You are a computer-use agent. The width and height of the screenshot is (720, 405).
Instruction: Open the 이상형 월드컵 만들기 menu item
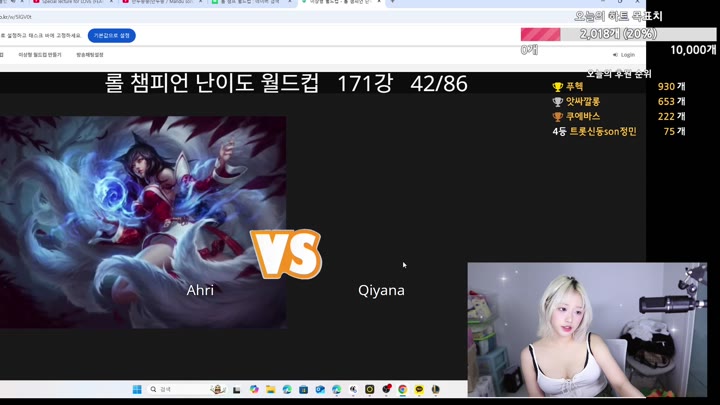coord(40,55)
